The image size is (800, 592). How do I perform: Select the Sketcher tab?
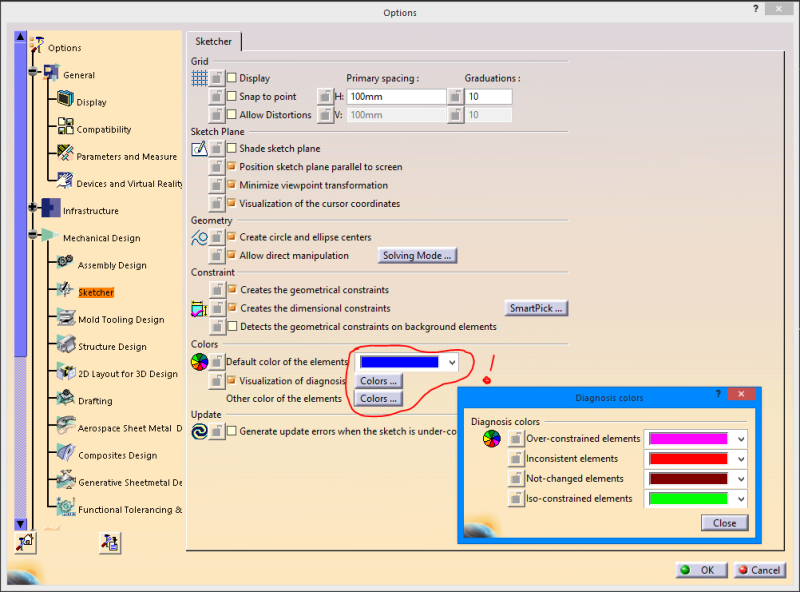click(214, 42)
